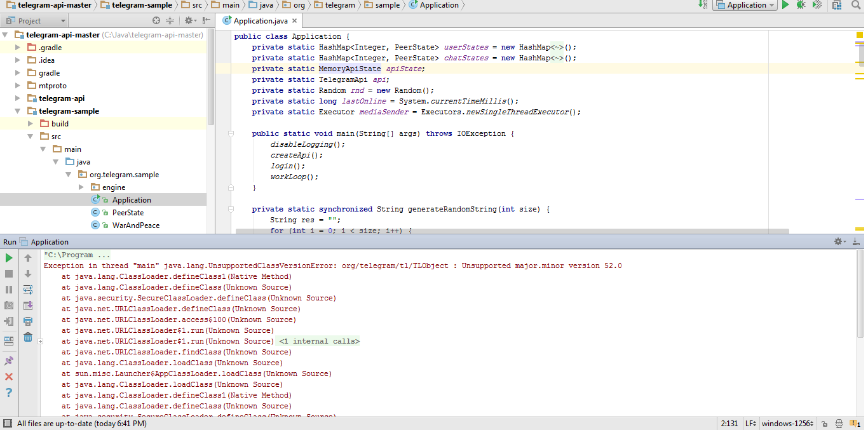The height and width of the screenshot is (430, 868).
Task: Expand the .idea folder
Action: tap(18, 60)
